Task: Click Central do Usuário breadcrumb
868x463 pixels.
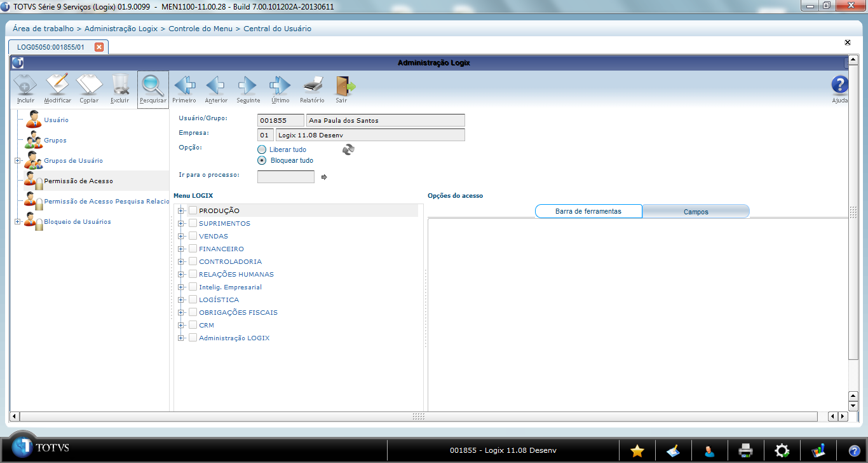Action: [278, 29]
